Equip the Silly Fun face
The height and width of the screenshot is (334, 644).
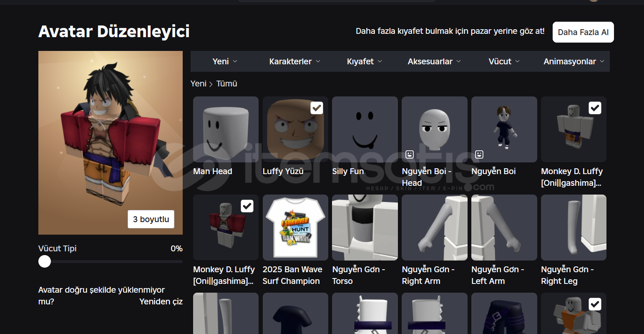tap(365, 129)
